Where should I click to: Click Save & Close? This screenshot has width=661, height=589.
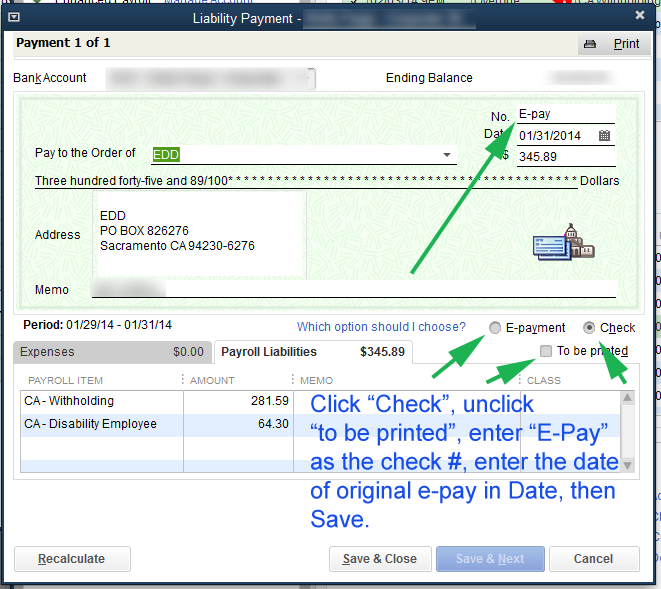[x=380, y=559]
